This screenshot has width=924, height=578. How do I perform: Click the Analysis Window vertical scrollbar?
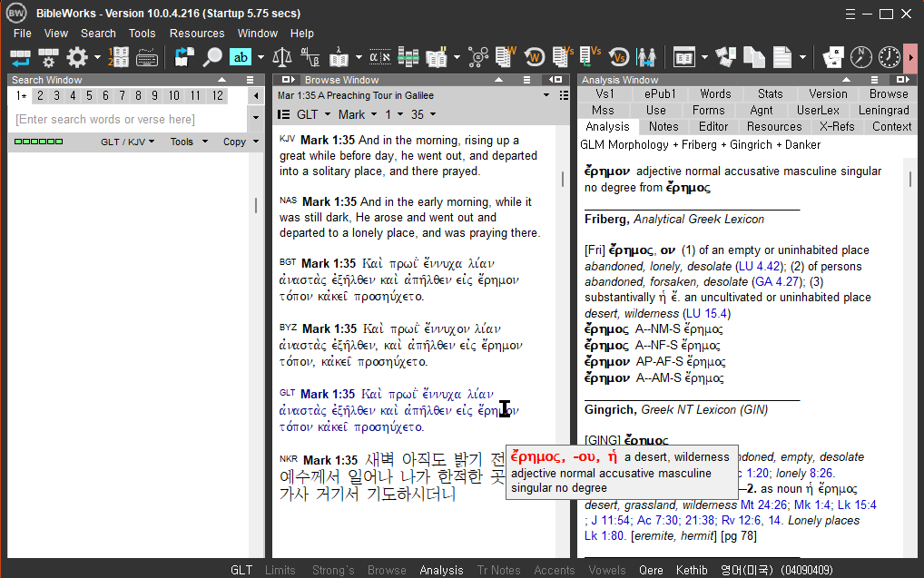[x=909, y=180]
